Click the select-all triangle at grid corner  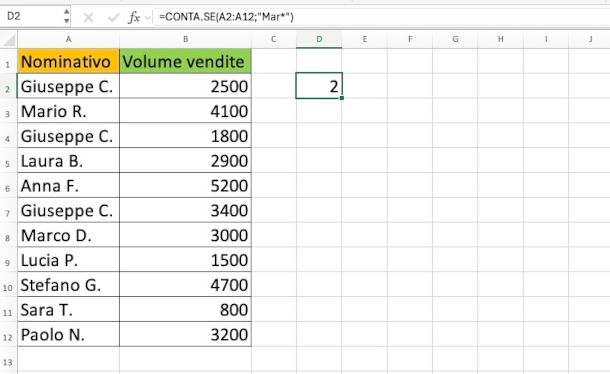click(x=9, y=40)
